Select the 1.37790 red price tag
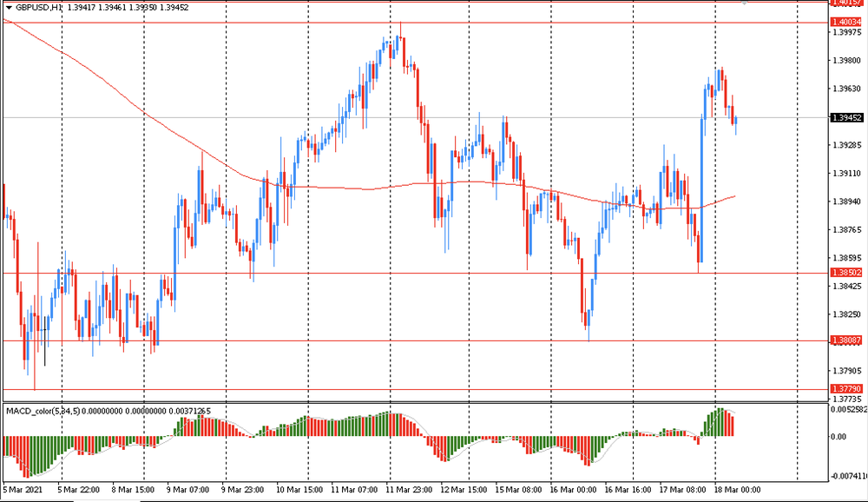Screen dimensions: 868x502 pyautogui.click(x=845, y=388)
